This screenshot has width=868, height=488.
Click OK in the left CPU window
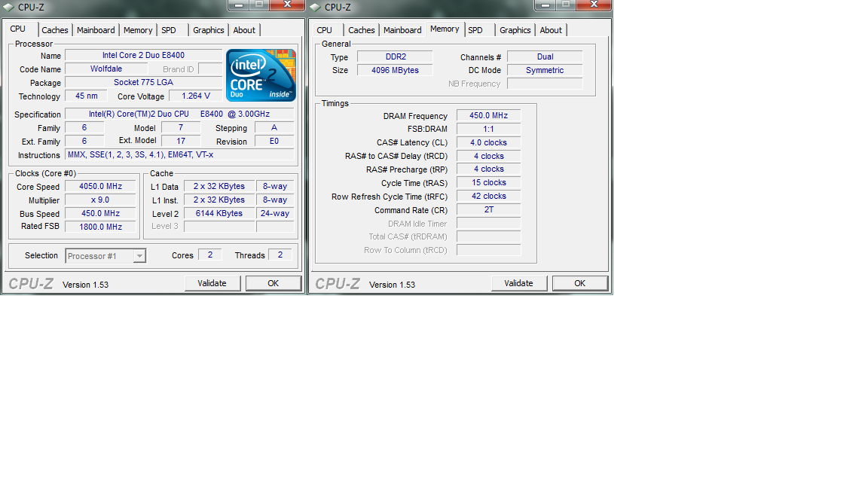[x=274, y=283]
